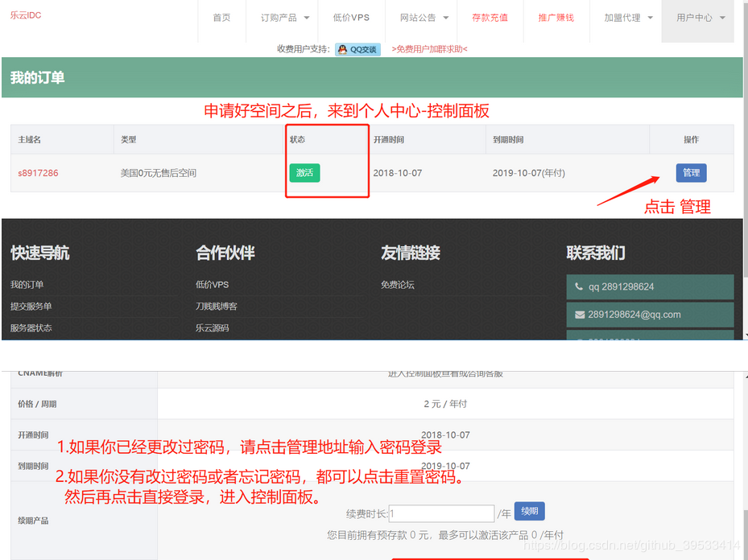The width and height of the screenshot is (748, 560).
Task: Click the 价格 / 周期 row label
Action: coord(37,404)
